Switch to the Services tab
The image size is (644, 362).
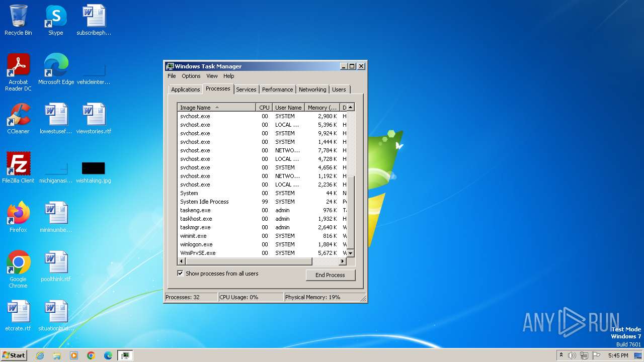click(x=246, y=89)
